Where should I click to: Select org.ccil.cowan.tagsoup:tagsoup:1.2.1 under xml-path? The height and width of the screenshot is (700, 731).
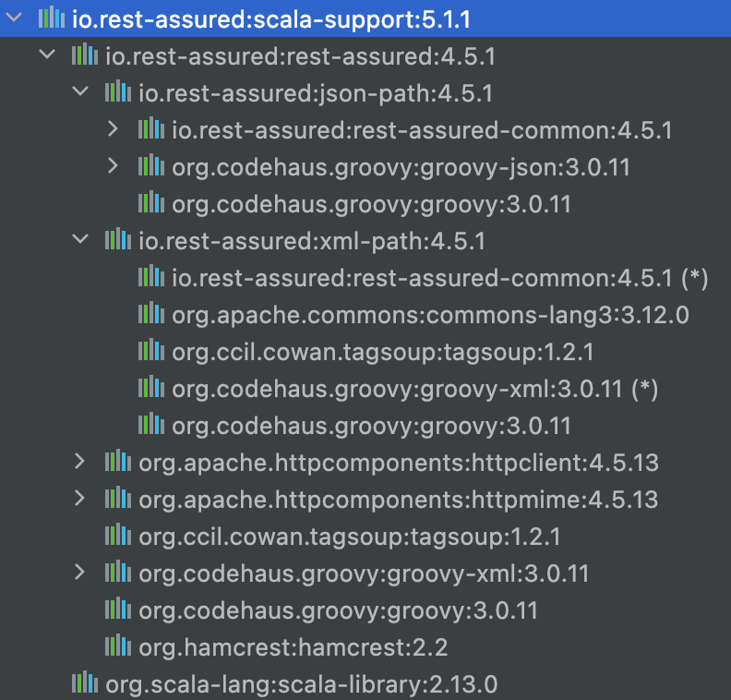(x=383, y=352)
